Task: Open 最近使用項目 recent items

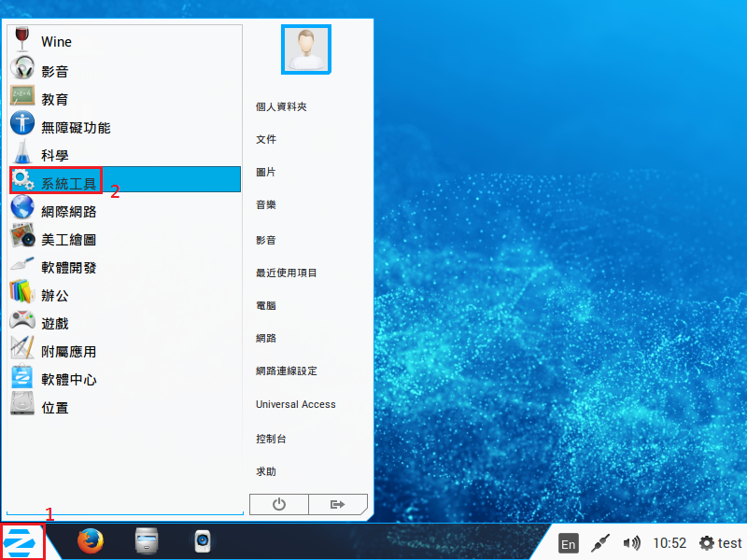Action: [287, 273]
